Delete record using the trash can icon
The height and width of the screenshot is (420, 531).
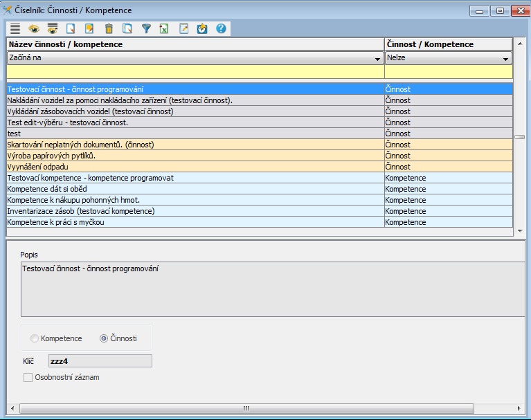109,28
